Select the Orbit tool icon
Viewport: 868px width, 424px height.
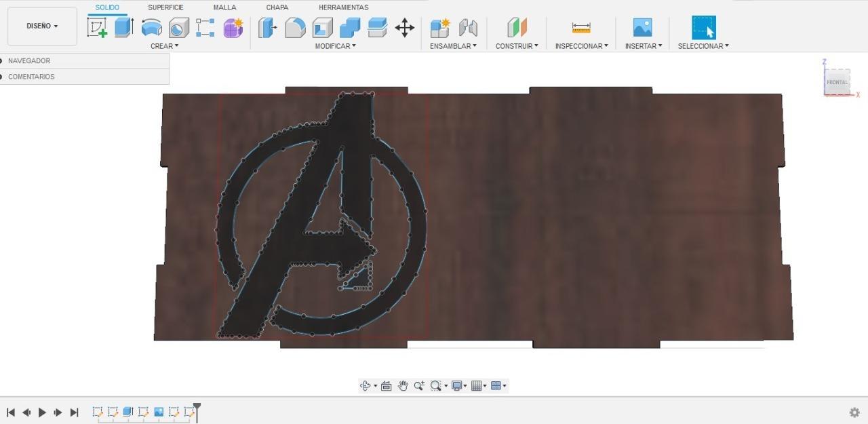point(365,386)
